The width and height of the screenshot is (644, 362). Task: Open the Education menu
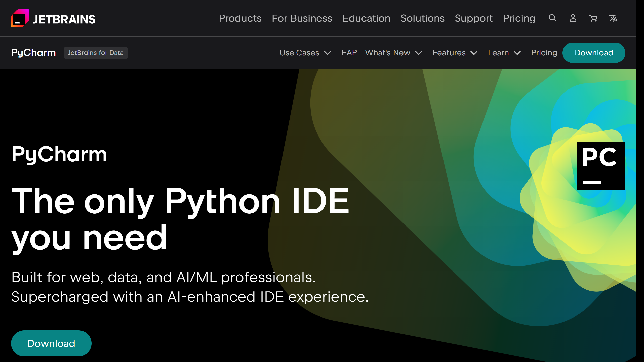[x=366, y=18]
